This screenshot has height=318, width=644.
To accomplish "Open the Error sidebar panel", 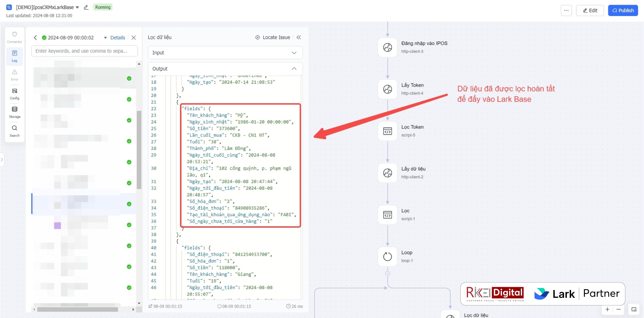I will click(15, 75).
